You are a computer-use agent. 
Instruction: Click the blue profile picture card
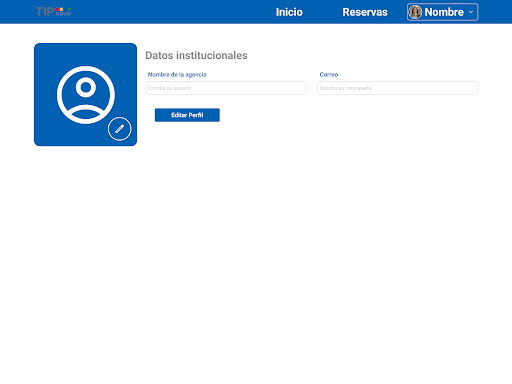point(85,94)
